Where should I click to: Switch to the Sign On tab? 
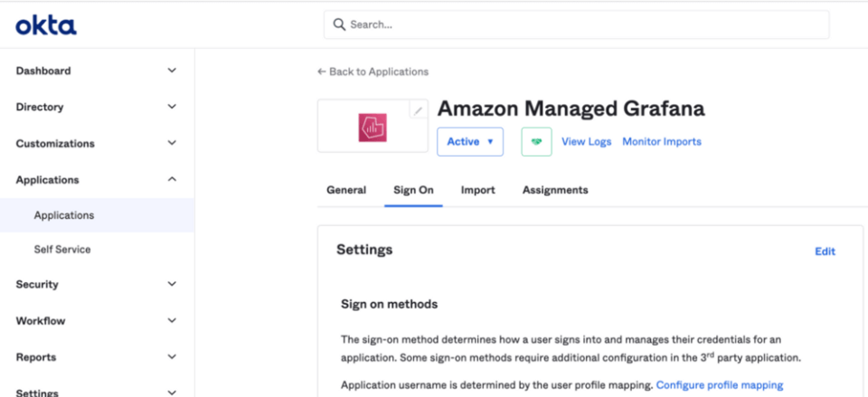coord(413,190)
